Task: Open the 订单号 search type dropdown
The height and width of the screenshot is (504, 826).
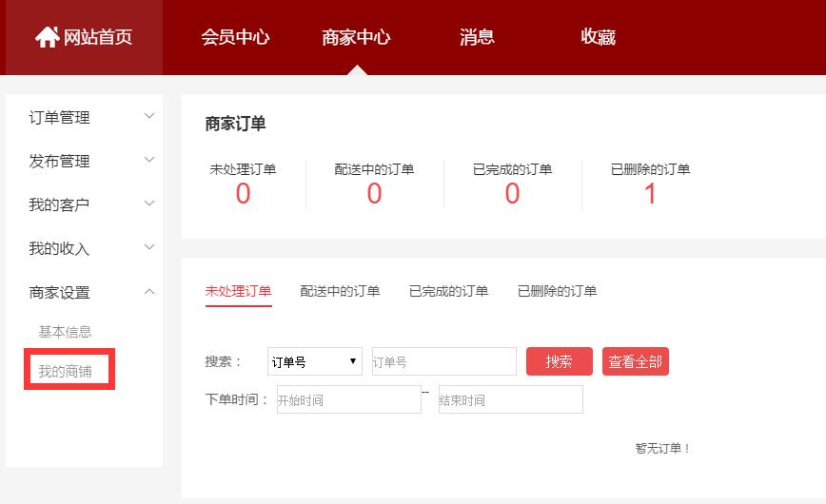Action: point(315,361)
